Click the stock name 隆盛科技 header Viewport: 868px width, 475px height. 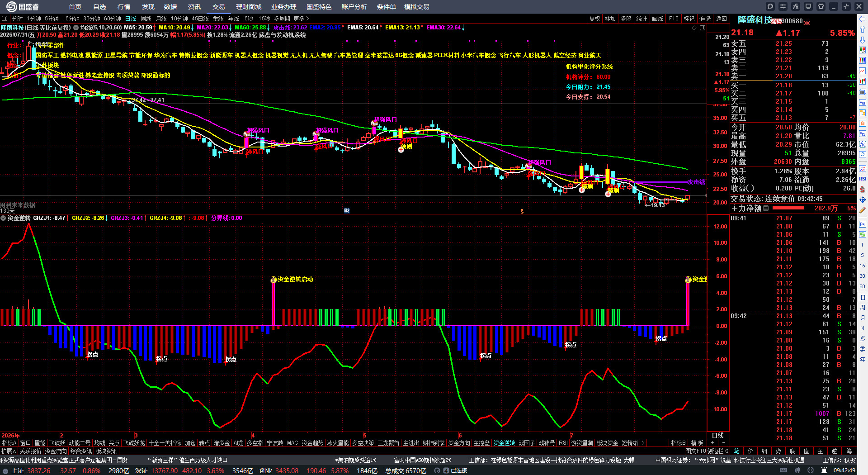coord(755,20)
